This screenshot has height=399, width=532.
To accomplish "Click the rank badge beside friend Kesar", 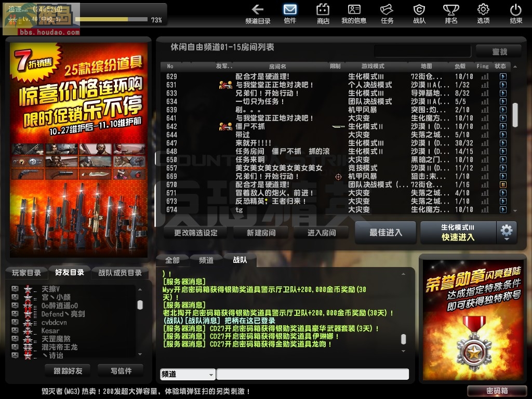I will (x=28, y=331).
